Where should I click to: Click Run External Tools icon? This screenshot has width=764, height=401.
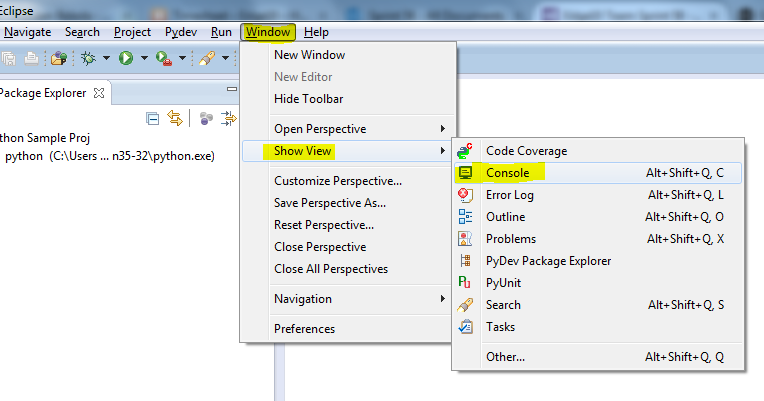[x=164, y=58]
